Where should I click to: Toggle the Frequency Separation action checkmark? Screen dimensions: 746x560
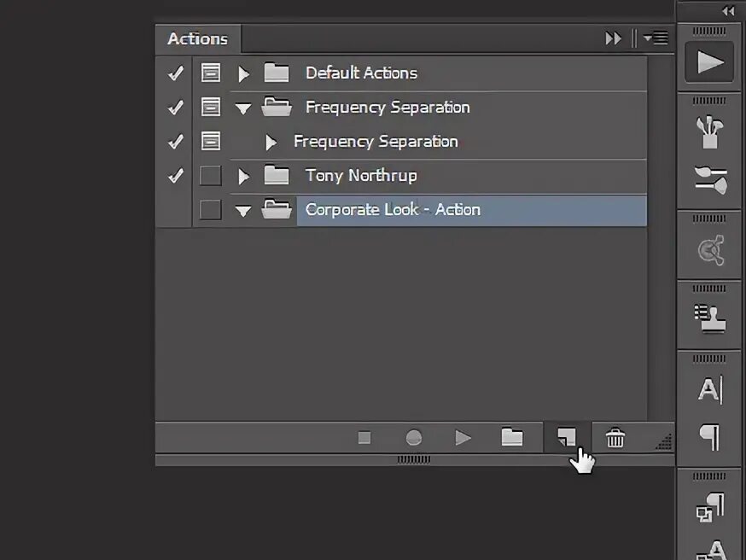click(175, 142)
